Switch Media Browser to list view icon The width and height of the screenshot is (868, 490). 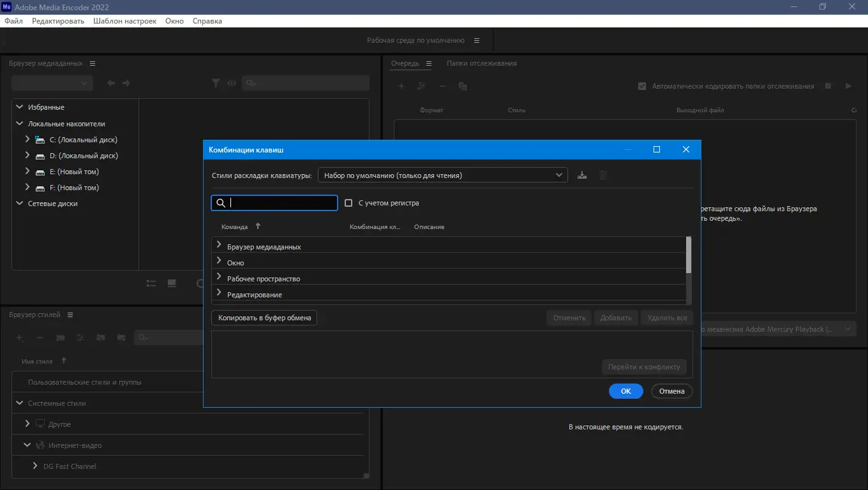tap(151, 283)
